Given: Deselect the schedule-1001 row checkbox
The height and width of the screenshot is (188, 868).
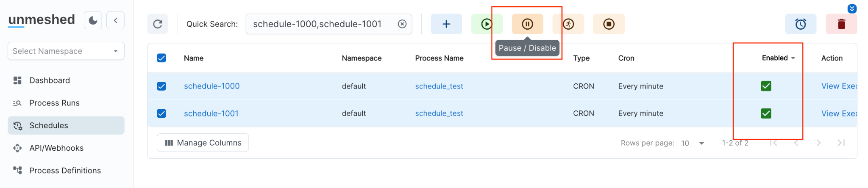Looking at the screenshot, I should click(161, 113).
